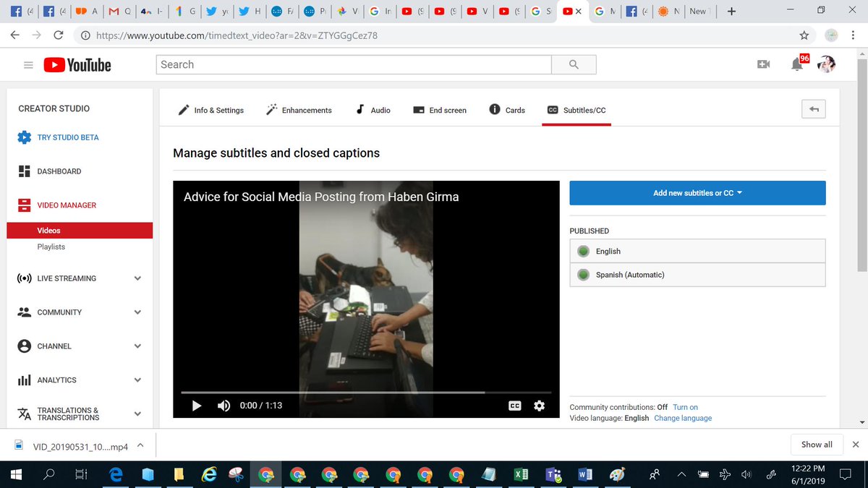The image size is (868, 488).
Task: Open the End screen tab
Action: click(440, 110)
